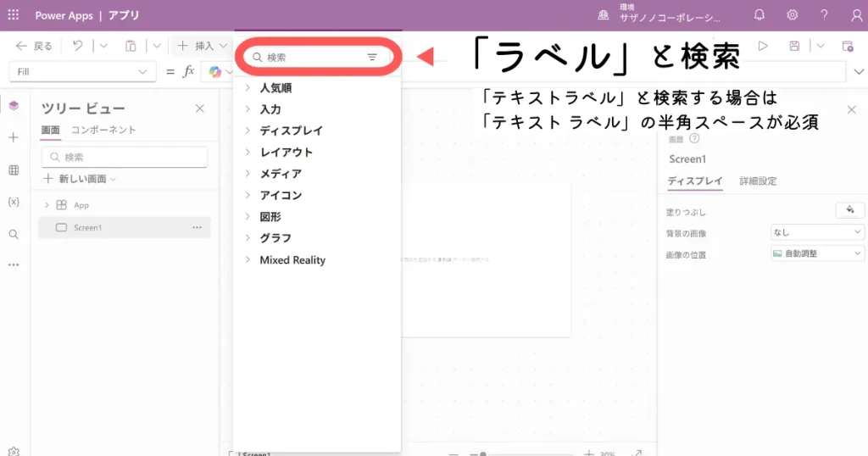This screenshot has width=868, height=456.
Task: Click the Undo arrow icon
Action: 78,46
